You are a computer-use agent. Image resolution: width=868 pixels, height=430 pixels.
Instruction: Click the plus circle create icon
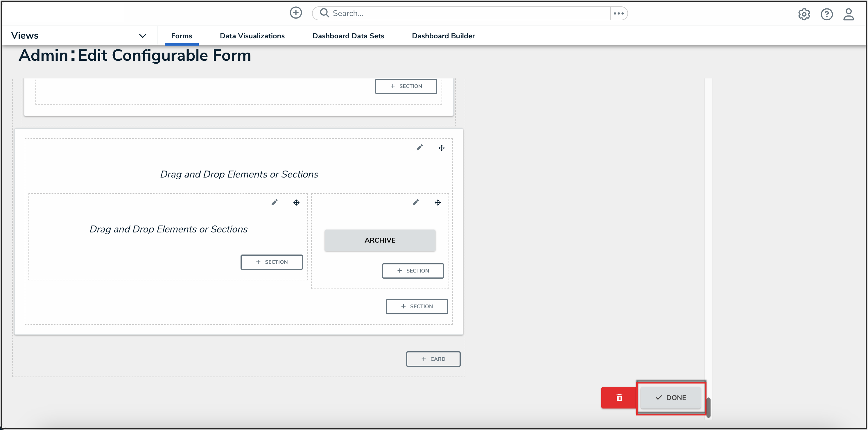click(295, 13)
